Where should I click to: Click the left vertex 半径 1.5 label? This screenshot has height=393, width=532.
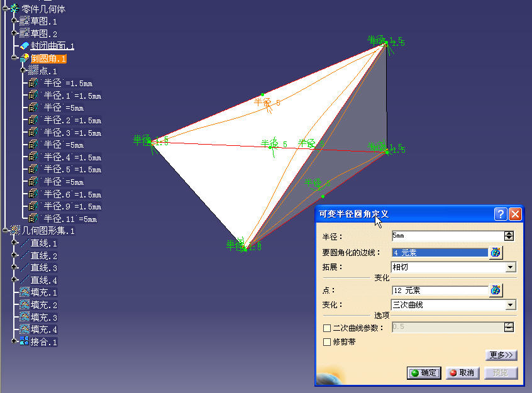(x=151, y=140)
